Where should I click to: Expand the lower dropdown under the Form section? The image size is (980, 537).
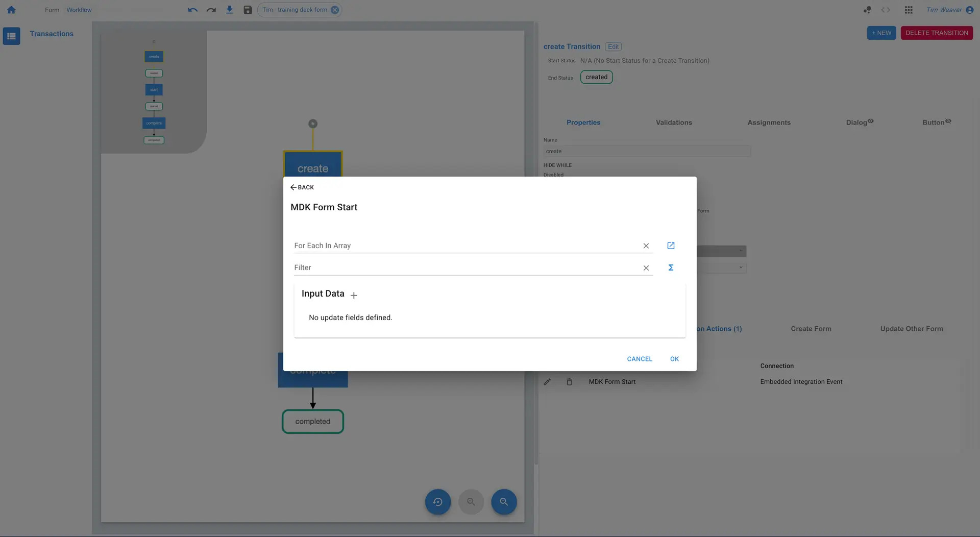(x=741, y=267)
